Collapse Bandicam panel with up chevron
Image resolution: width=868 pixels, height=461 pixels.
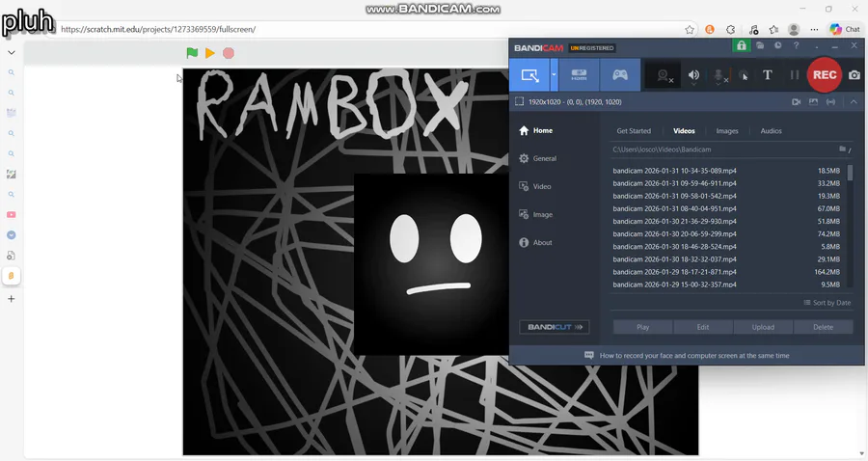point(854,102)
